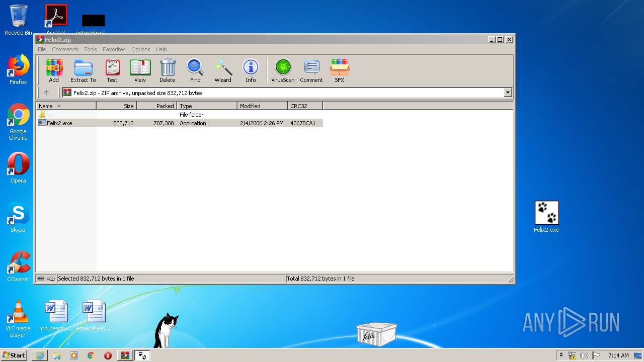
Task: Select the Acrobat desktop shortcut
Action: point(56,18)
